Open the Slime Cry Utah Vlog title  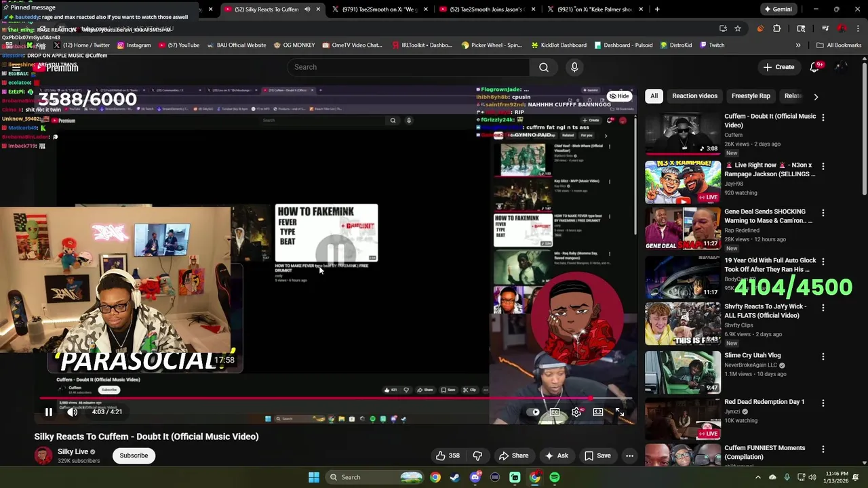coord(752,355)
